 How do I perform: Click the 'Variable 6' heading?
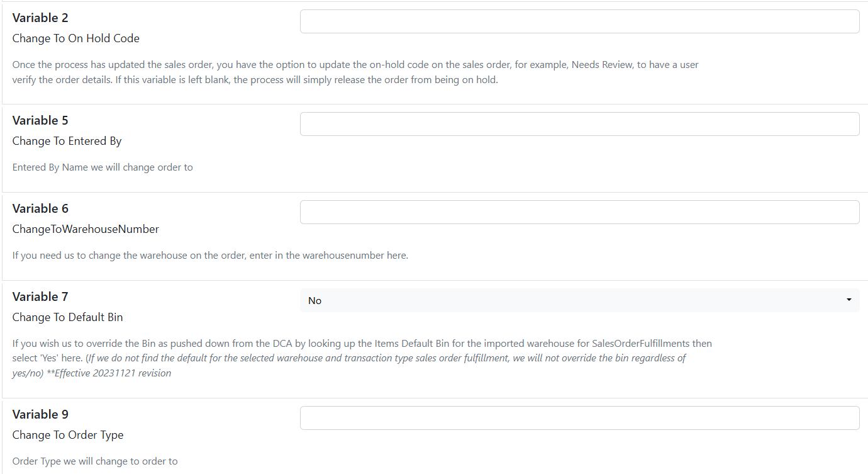(40, 208)
